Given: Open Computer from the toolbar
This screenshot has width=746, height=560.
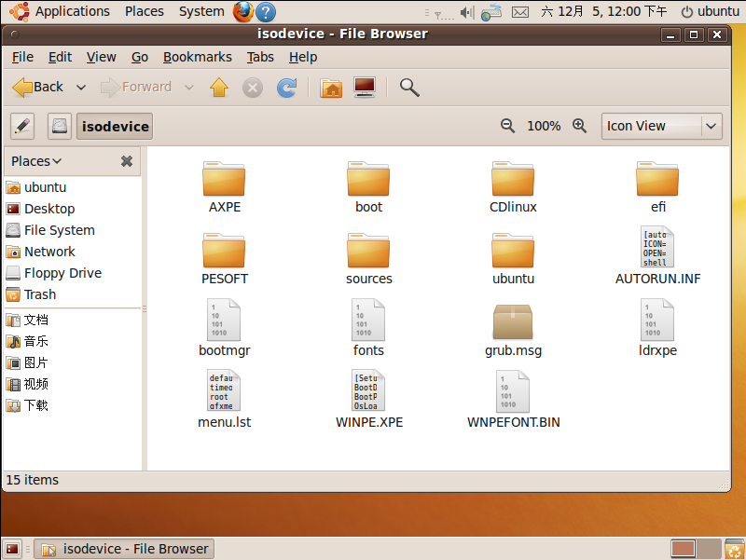Looking at the screenshot, I should pos(365,88).
